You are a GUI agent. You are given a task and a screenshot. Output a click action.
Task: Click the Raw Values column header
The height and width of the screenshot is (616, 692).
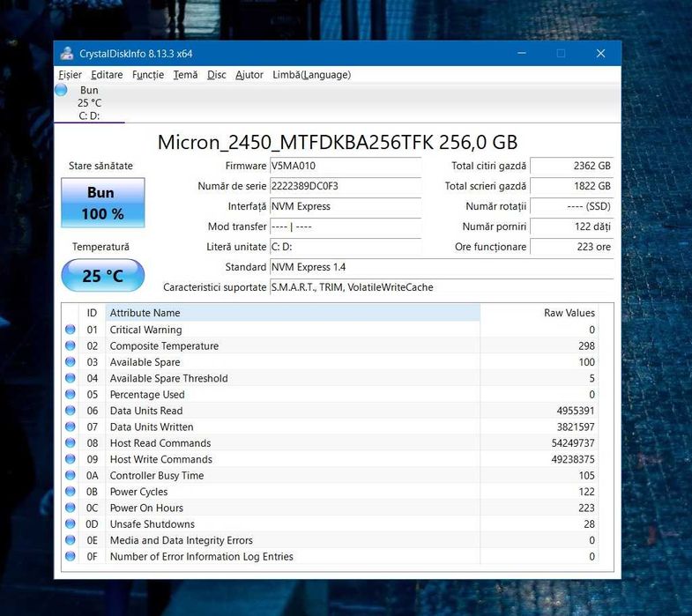(539, 313)
